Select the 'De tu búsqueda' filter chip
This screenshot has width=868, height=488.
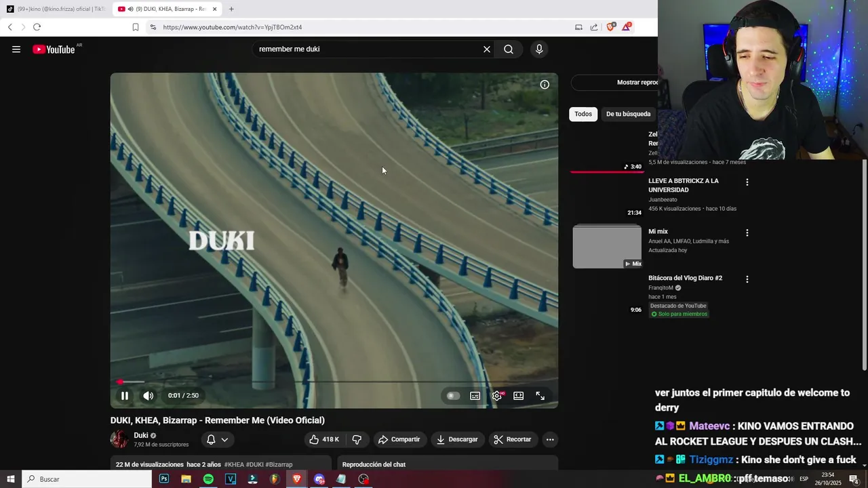point(628,114)
